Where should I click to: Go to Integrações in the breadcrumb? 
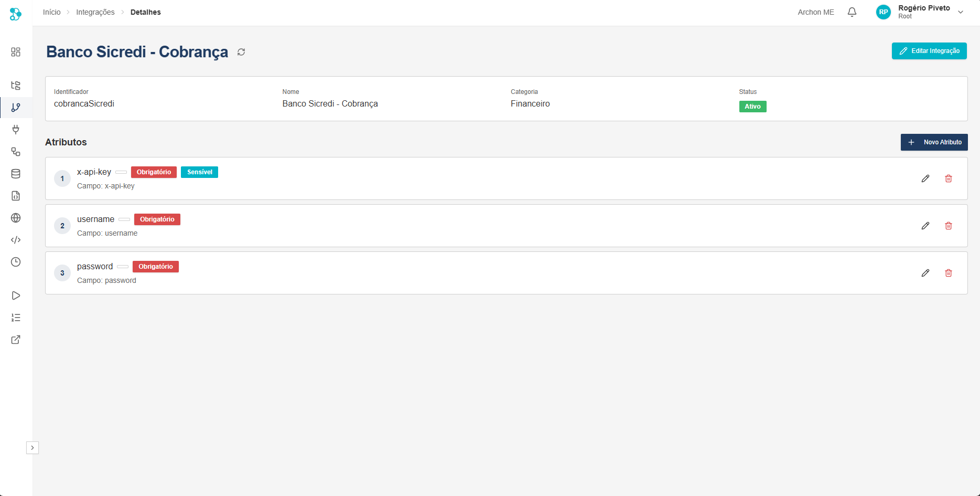pos(95,12)
